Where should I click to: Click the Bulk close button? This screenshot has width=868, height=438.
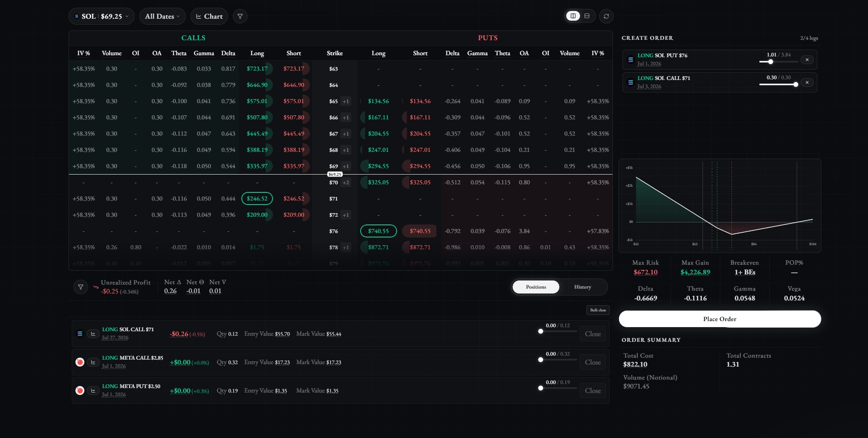click(x=598, y=310)
